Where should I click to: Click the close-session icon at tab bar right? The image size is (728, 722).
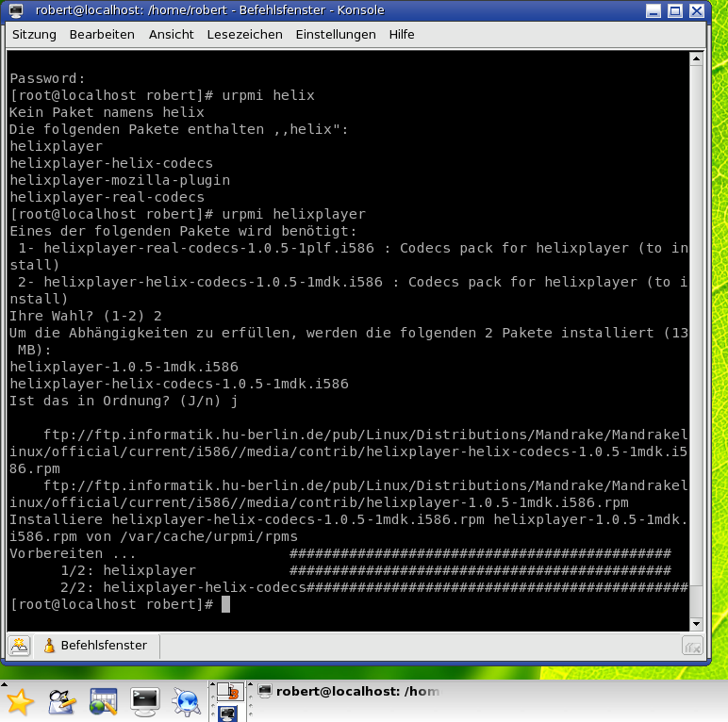(692, 646)
